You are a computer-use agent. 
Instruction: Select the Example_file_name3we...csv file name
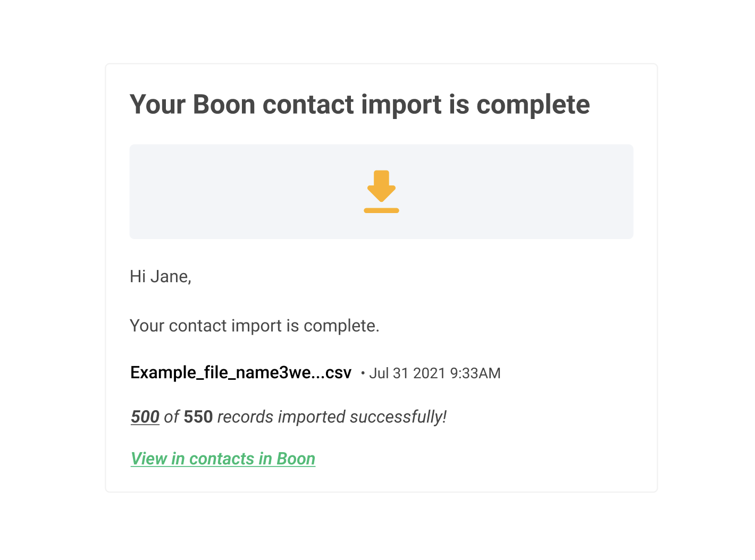coord(241,372)
